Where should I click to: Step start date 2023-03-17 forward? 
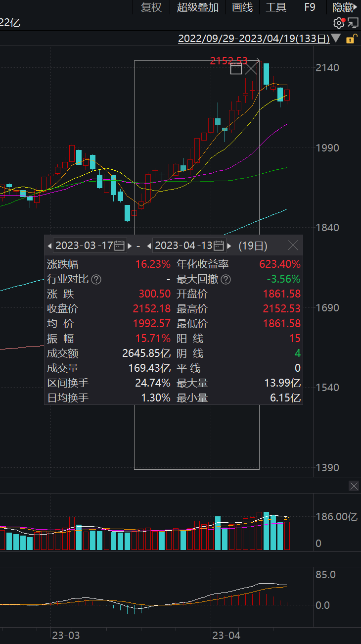coord(130,246)
